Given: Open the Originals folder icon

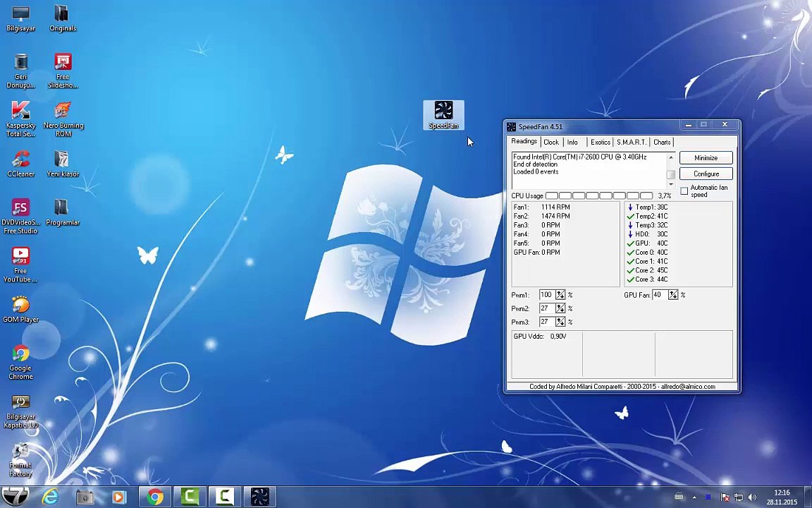Looking at the screenshot, I should (x=63, y=18).
